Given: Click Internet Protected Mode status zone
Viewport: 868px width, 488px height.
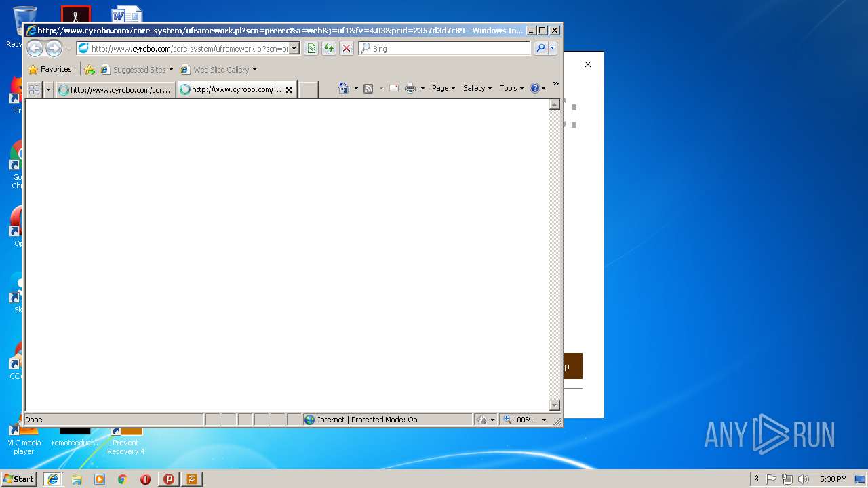Looking at the screenshot, I should pyautogui.click(x=387, y=420).
